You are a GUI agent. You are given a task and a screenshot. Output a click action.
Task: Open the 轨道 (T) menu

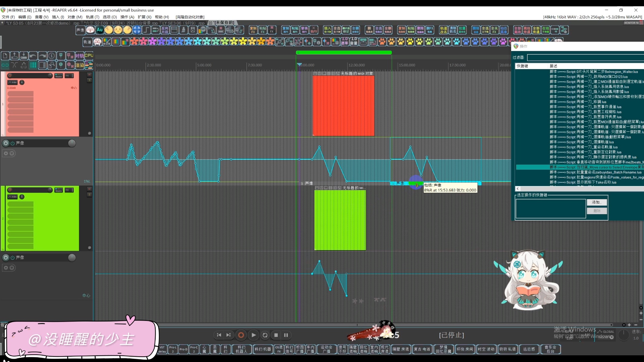coord(92,17)
